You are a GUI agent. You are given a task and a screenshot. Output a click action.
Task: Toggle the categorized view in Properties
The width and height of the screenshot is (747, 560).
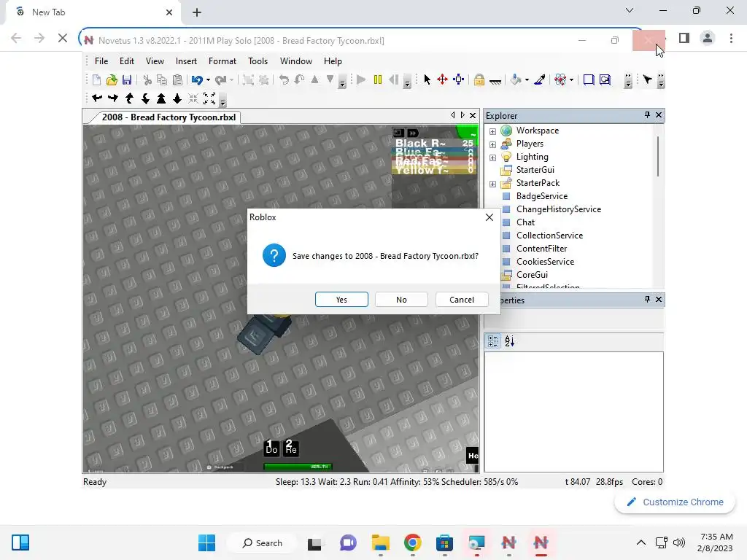click(494, 341)
